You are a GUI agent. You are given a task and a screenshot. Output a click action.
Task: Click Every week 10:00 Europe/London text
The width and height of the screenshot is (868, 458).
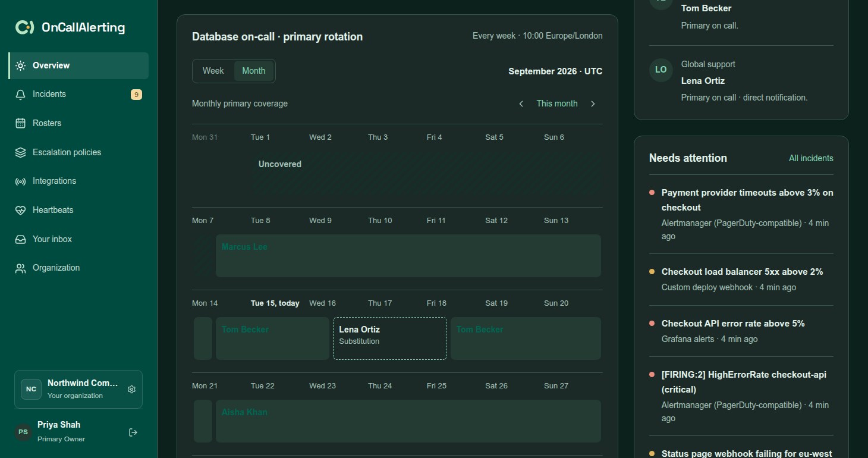click(537, 36)
